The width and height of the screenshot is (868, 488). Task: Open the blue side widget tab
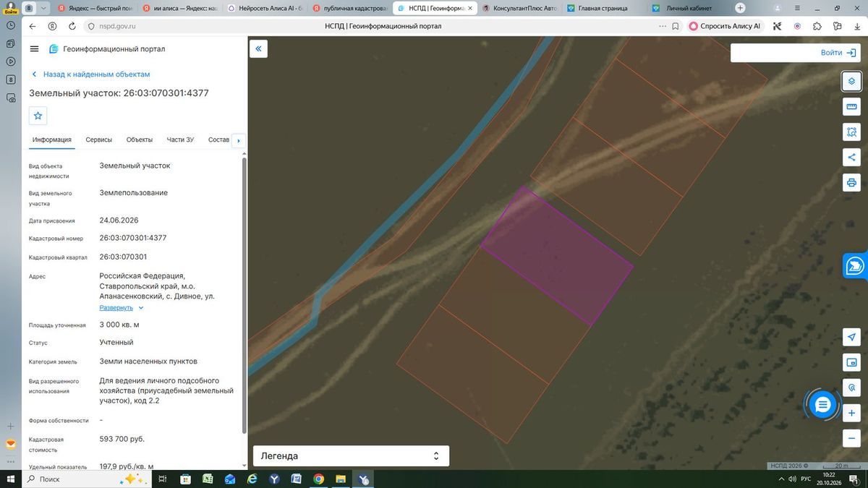click(855, 265)
